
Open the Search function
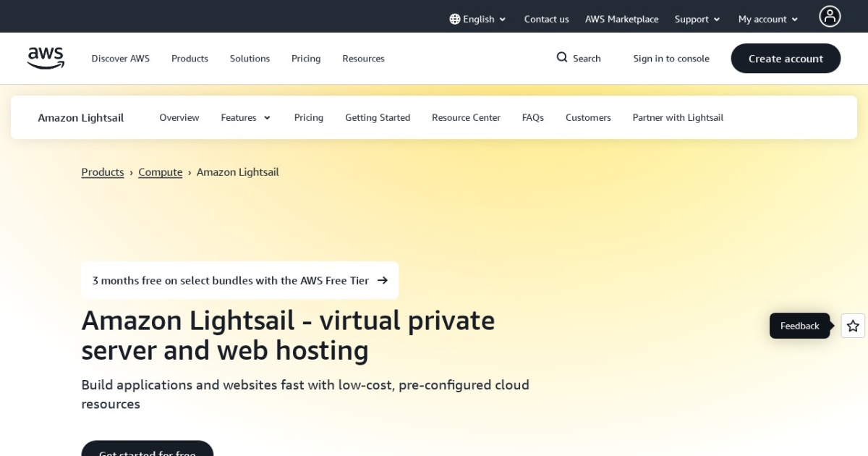click(578, 58)
